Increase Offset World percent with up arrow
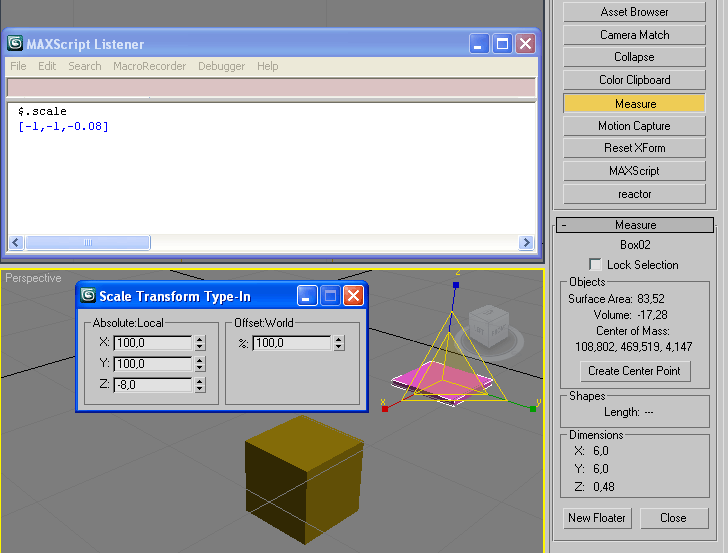This screenshot has height=553, width=728. click(339, 339)
